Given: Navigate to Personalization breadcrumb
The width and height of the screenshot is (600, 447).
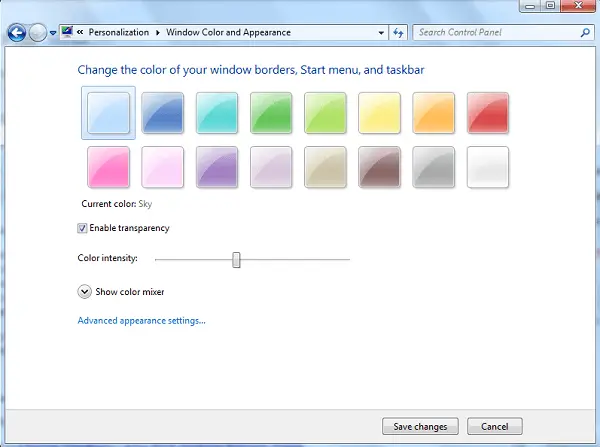Looking at the screenshot, I should pyautogui.click(x=119, y=33).
